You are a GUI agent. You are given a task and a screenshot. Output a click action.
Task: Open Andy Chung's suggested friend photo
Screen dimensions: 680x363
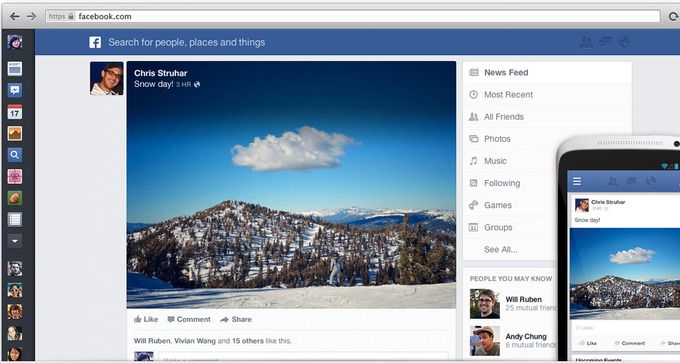coord(485,341)
